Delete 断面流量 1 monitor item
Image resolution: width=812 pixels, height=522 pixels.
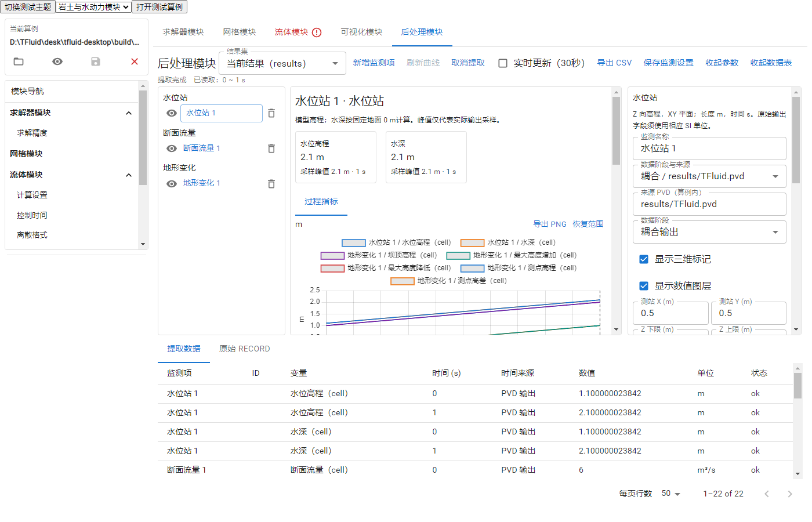[x=271, y=148]
